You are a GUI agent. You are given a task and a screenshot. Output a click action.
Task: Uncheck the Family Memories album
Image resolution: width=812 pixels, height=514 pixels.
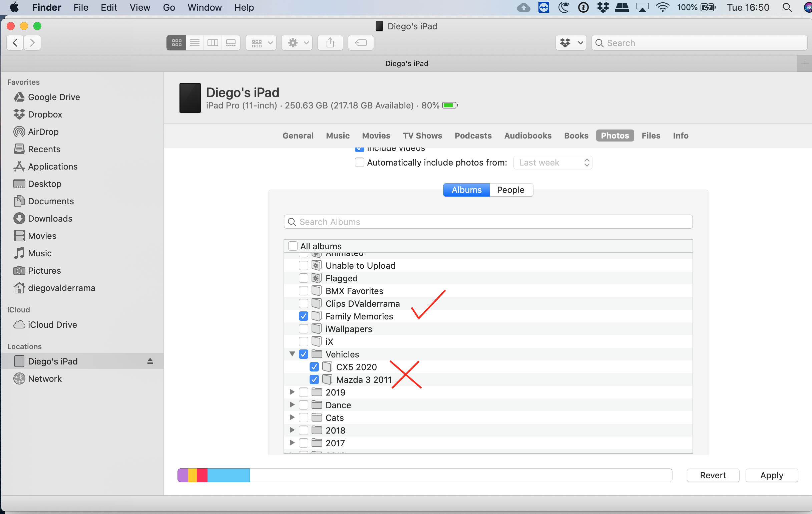pos(304,316)
